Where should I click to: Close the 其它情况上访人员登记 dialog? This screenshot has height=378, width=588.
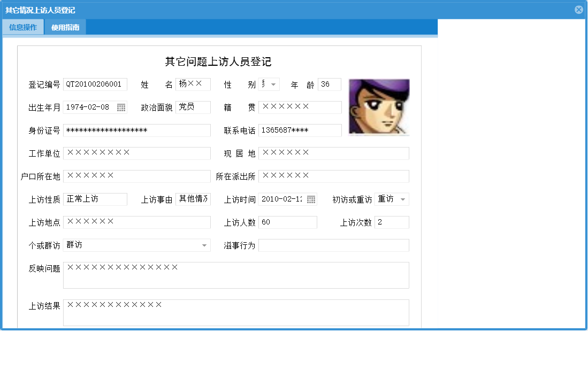[578, 9]
